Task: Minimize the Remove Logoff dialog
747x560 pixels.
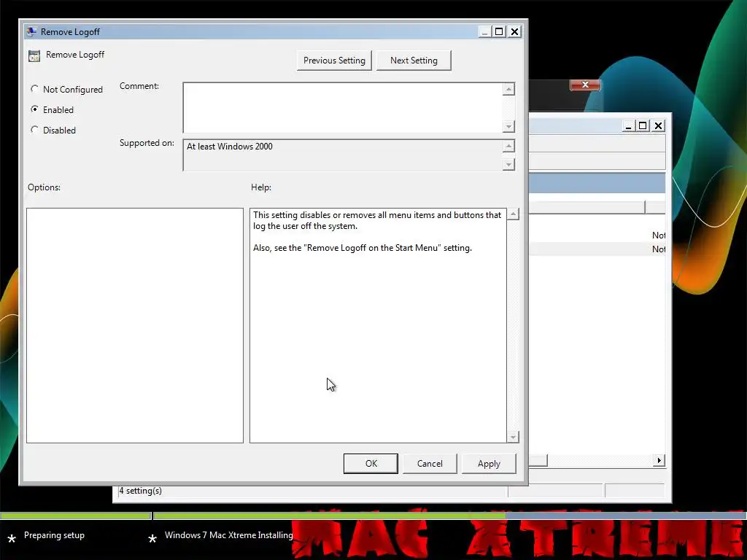Action: click(x=484, y=31)
